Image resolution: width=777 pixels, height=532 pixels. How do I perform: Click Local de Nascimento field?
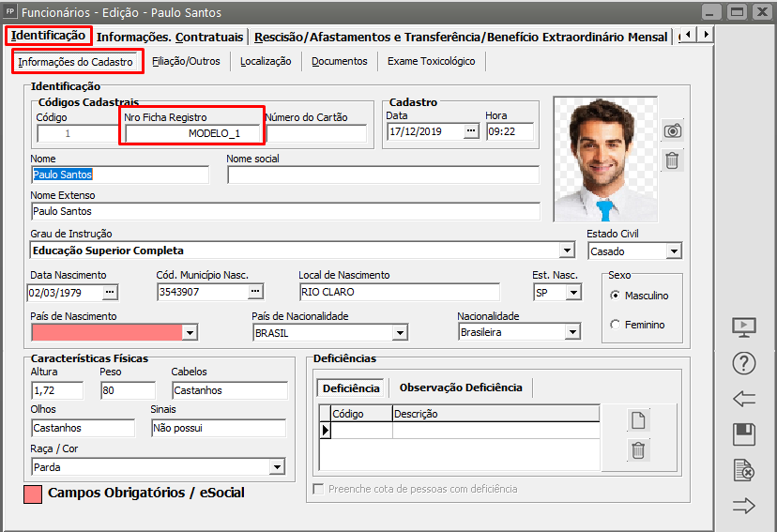(x=400, y=292)
